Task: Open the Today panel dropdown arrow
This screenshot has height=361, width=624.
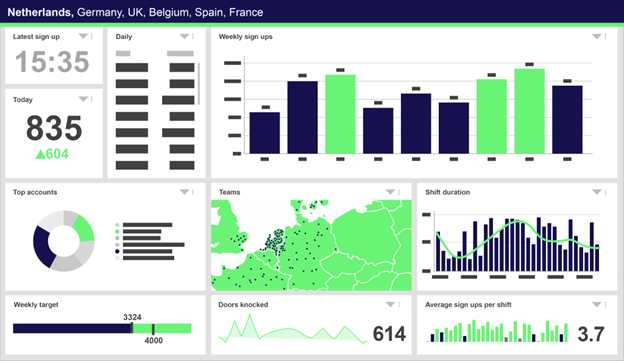Action: point(83,99)
